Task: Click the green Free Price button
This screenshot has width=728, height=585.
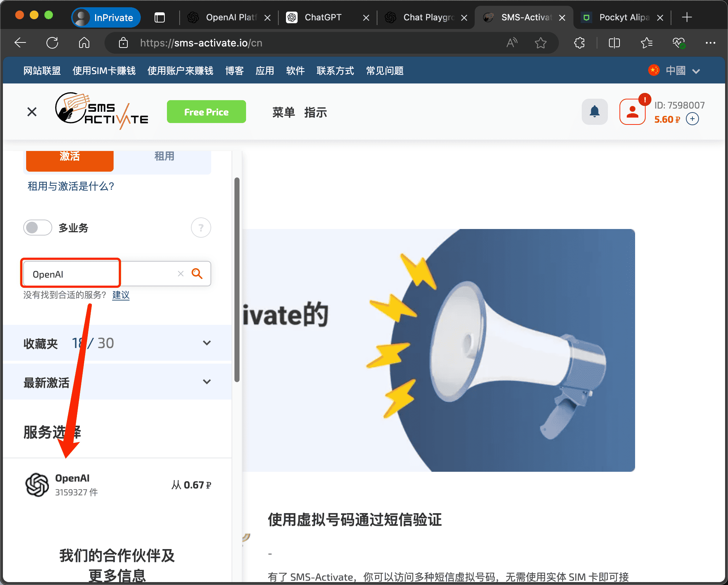Action: point(206,112)
